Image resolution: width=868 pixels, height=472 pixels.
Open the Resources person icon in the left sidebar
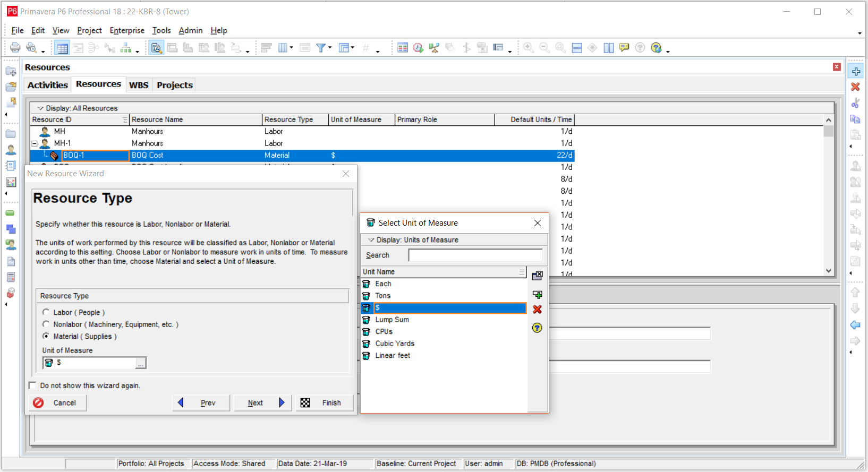[11, 150]
